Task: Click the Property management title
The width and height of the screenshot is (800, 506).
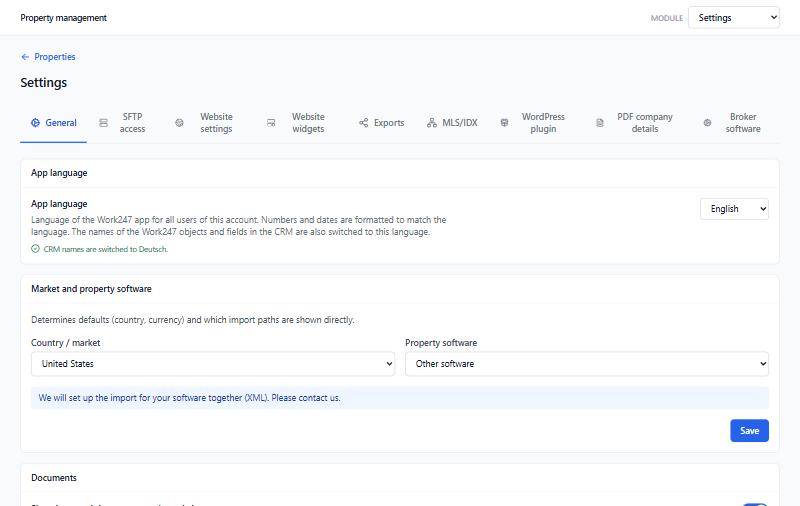Action: click(63, 18)
